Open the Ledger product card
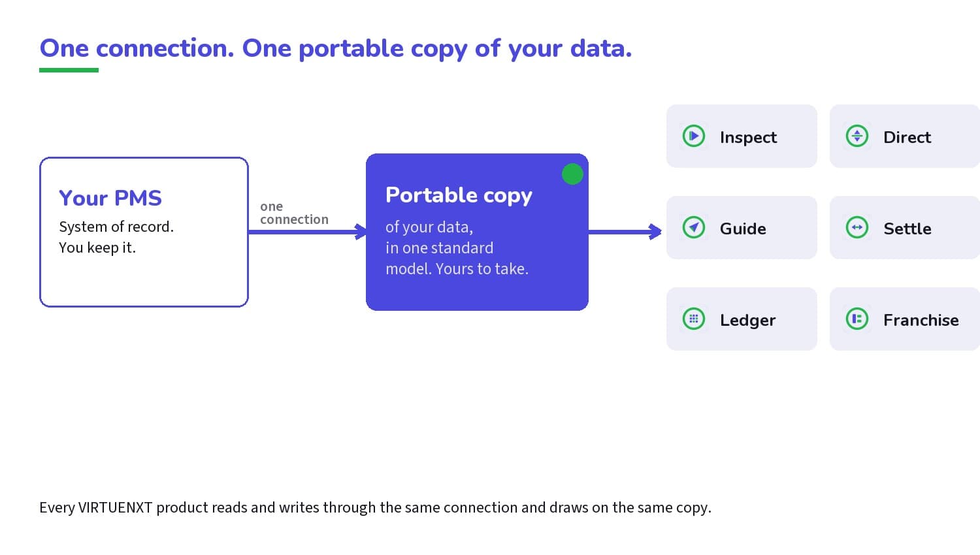The height and width of the screenshot is (555, 980). pyautogui.click(x=742, y=319)
